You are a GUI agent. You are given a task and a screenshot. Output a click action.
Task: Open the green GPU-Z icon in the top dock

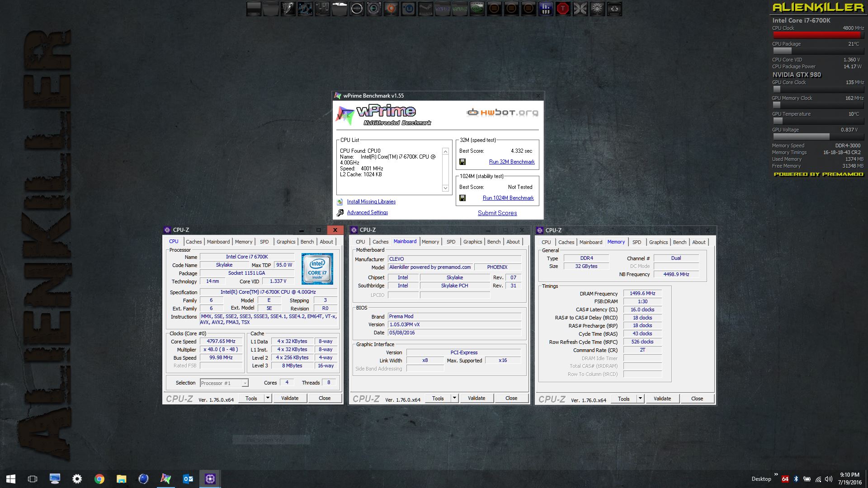460,9
